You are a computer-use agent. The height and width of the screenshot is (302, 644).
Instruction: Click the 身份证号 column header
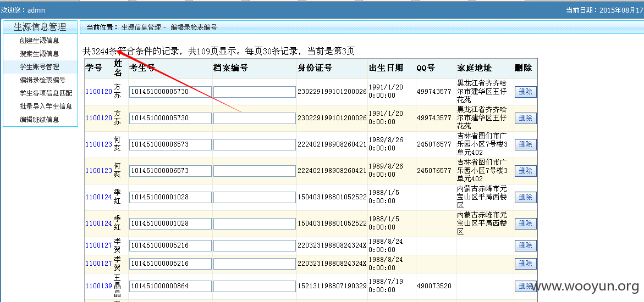[x=315, y=68]
